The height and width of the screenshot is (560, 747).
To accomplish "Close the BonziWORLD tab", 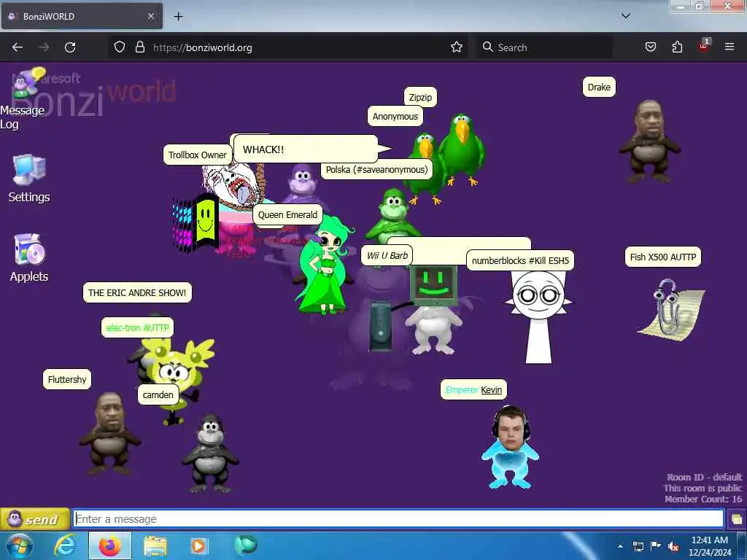I will tap(151, 16).
